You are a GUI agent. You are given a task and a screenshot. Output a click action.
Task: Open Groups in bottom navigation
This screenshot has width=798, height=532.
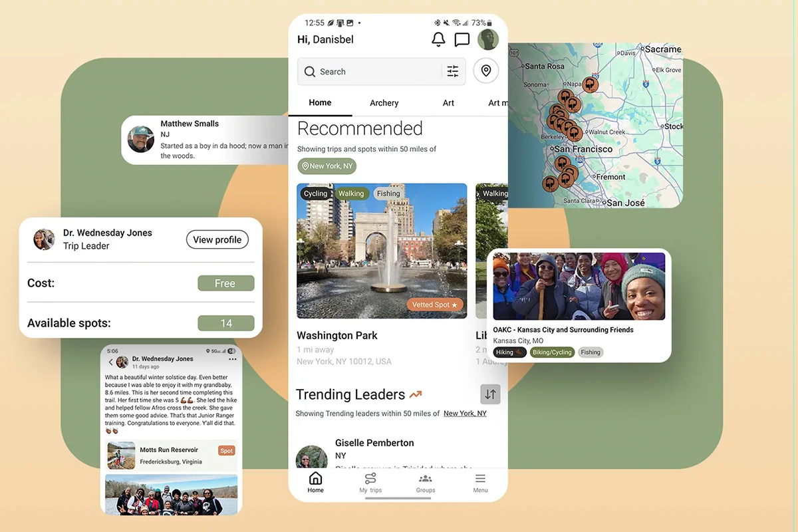coord(426,483)
